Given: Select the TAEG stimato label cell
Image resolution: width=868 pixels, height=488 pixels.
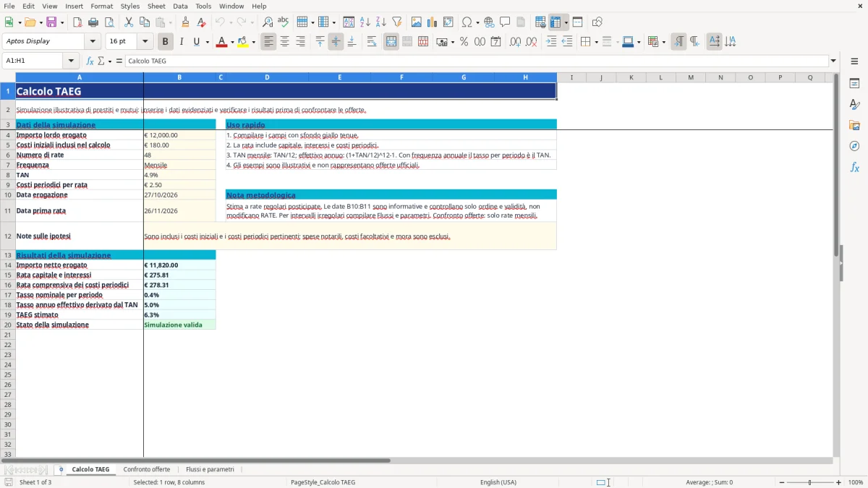Looking at the screenshot, I should [x=80, y=315].
